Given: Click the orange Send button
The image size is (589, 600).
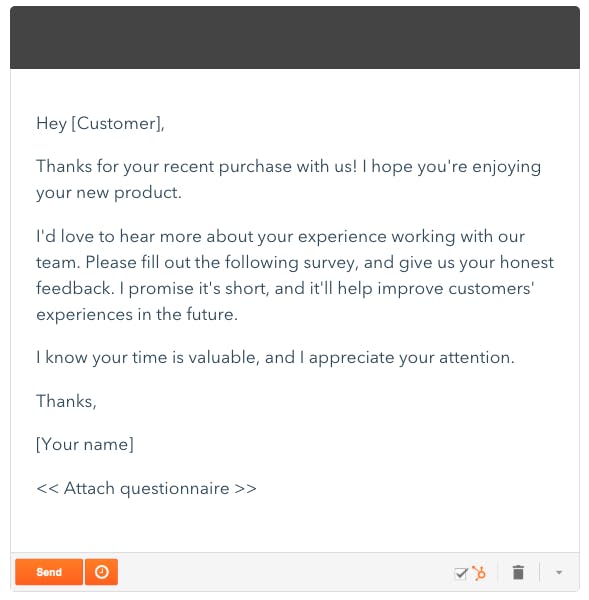Looking at the screenshot, I should pyautogui.click(x=49, y=572).
